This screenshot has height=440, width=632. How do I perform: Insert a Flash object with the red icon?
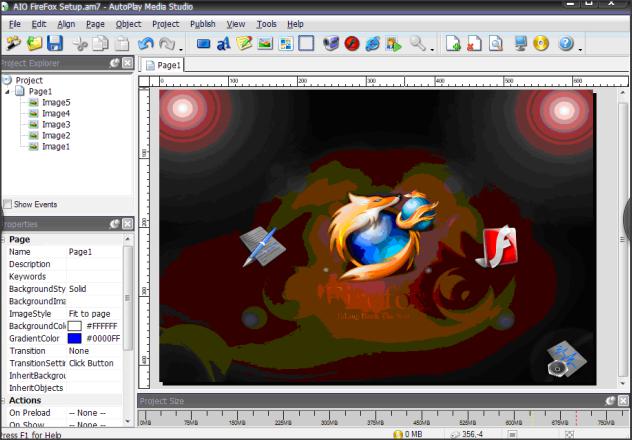pos(352,43)
